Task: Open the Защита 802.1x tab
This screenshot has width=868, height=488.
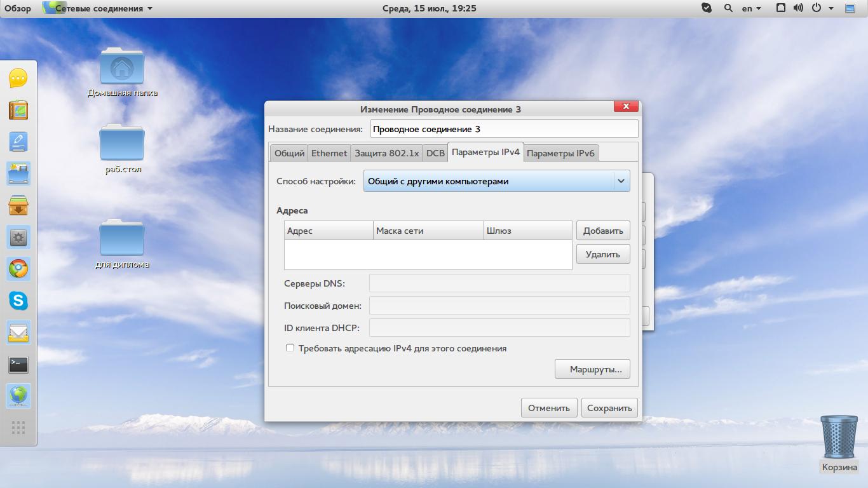Action: [x=387, y=153]
